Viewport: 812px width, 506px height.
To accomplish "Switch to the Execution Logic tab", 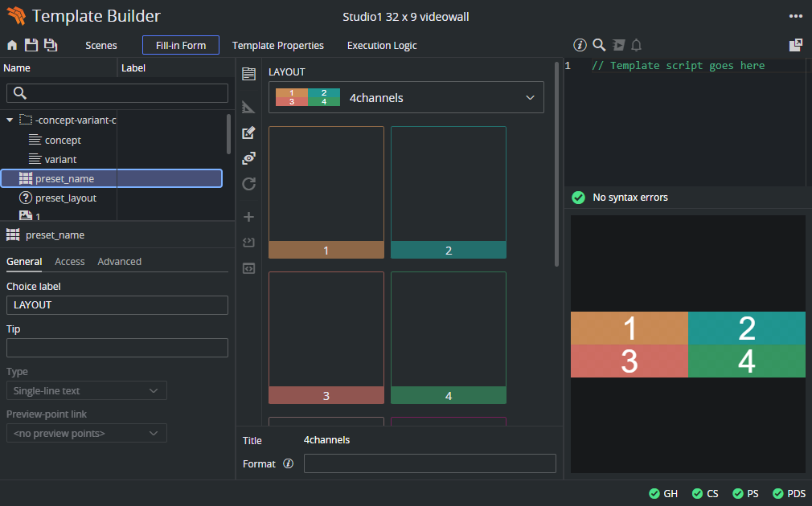I will coord(382,46).
